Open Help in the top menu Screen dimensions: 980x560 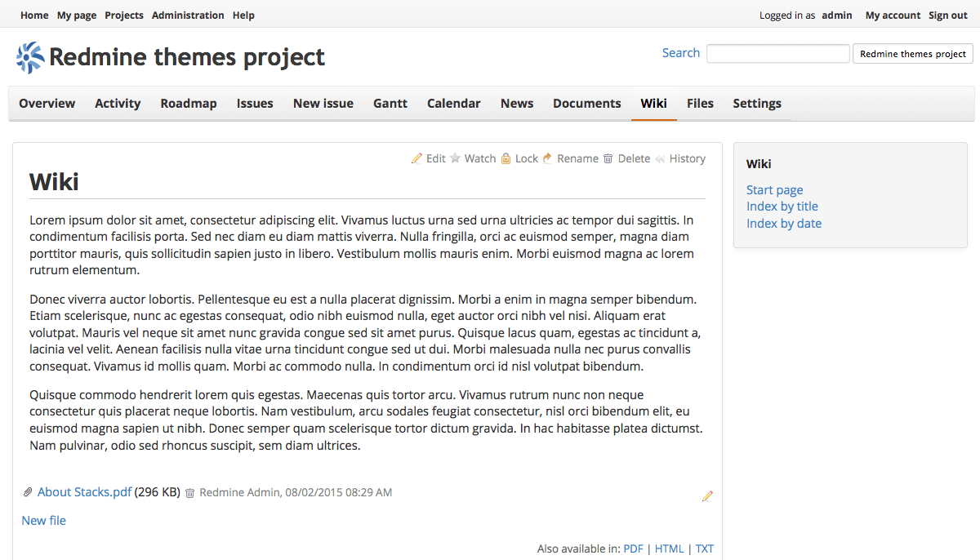pos(243,16)
